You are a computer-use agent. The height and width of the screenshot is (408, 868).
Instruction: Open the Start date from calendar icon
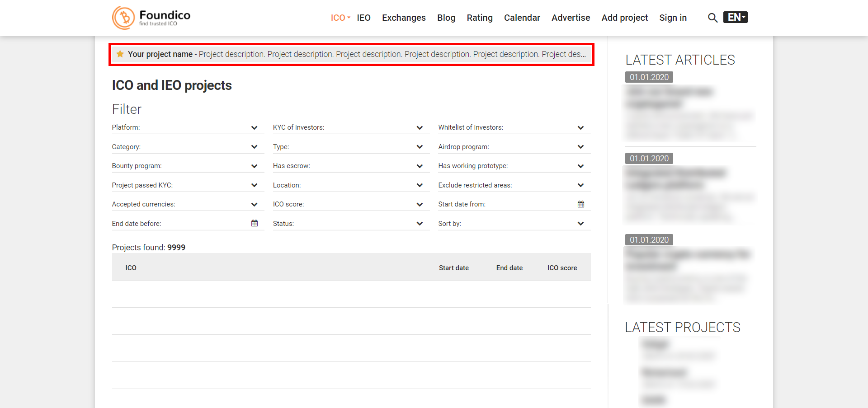[580, 204]
